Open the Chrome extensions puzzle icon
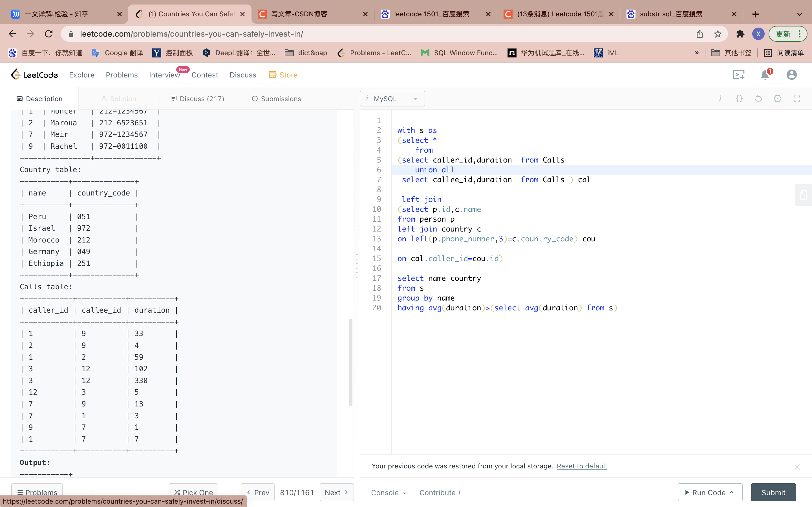Screen dimensions: 812x507 click(740, 34)
